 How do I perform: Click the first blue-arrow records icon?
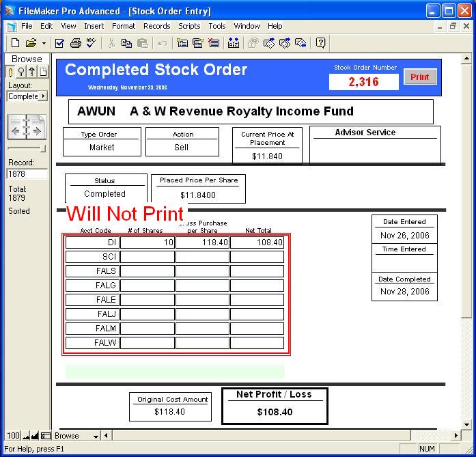(269, 43)
